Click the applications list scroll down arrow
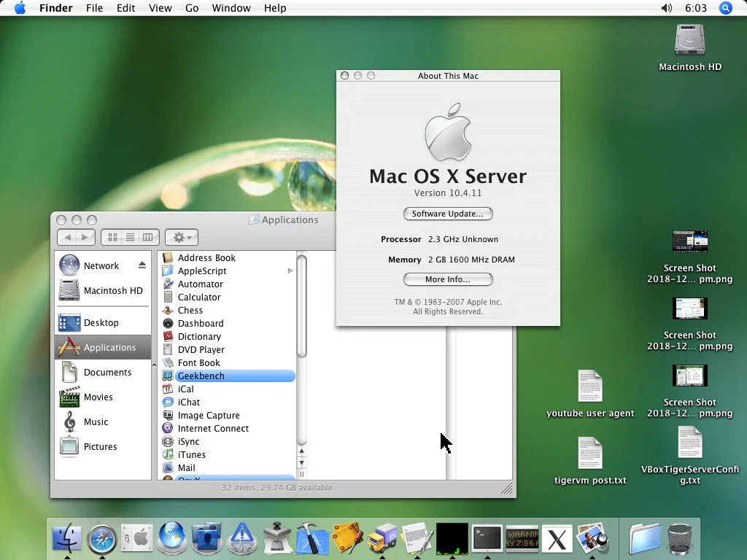Image resolution: width=747 pixels, height=560 pixels. click(301, 462)
